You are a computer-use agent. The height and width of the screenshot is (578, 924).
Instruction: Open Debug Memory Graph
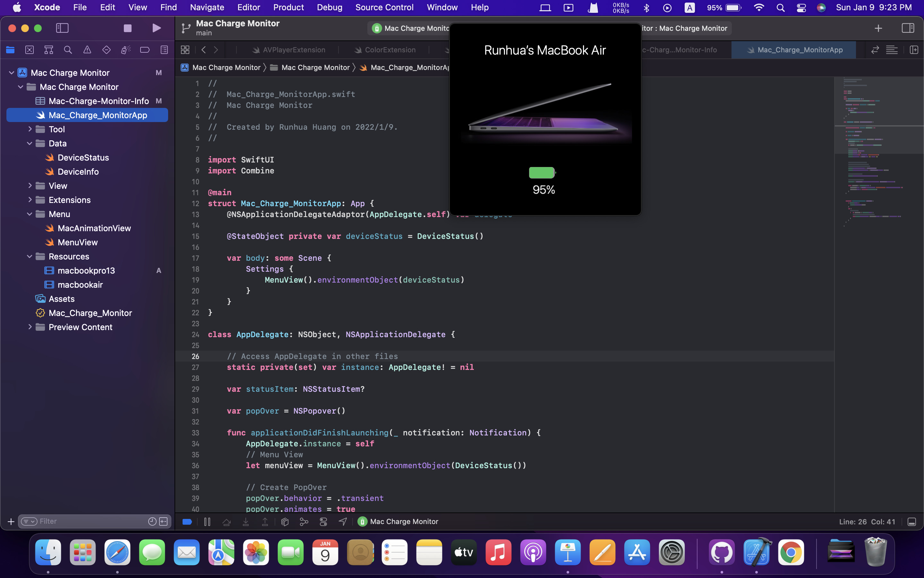(304, 522)
